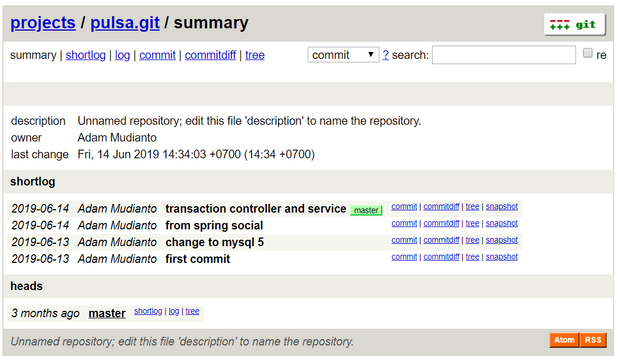Click the git logo icon
The width and height of the screenshot is (620, 364).
point(574,25)
